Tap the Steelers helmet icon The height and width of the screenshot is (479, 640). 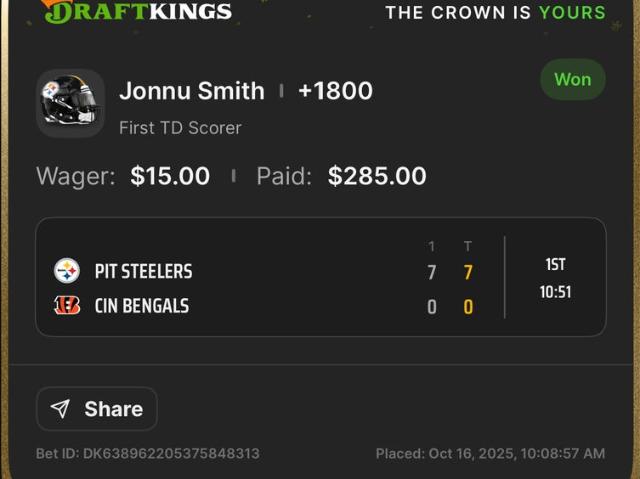pos(70,103)
